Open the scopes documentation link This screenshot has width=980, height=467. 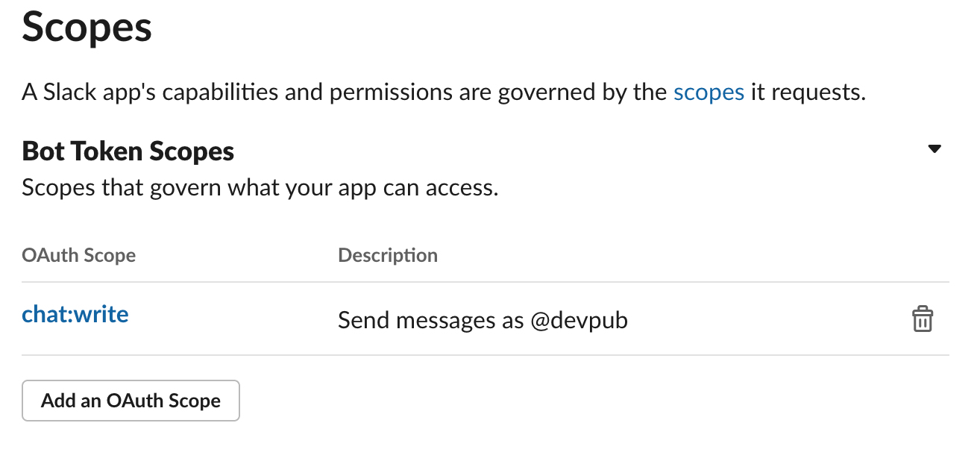709,93
